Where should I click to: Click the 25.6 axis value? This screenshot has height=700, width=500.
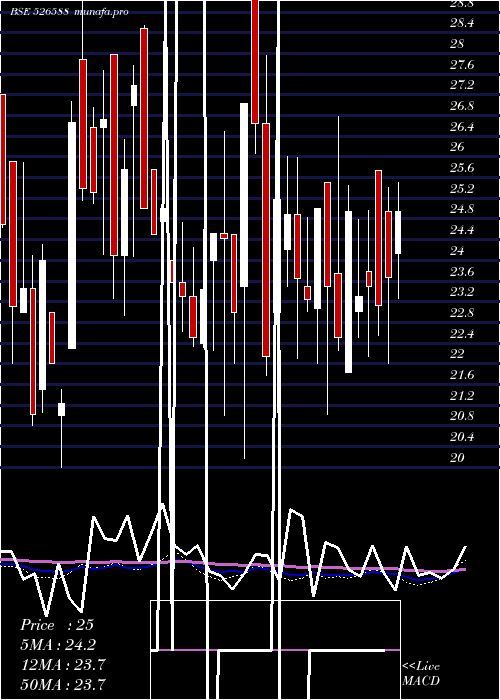[x=462, y=168]
